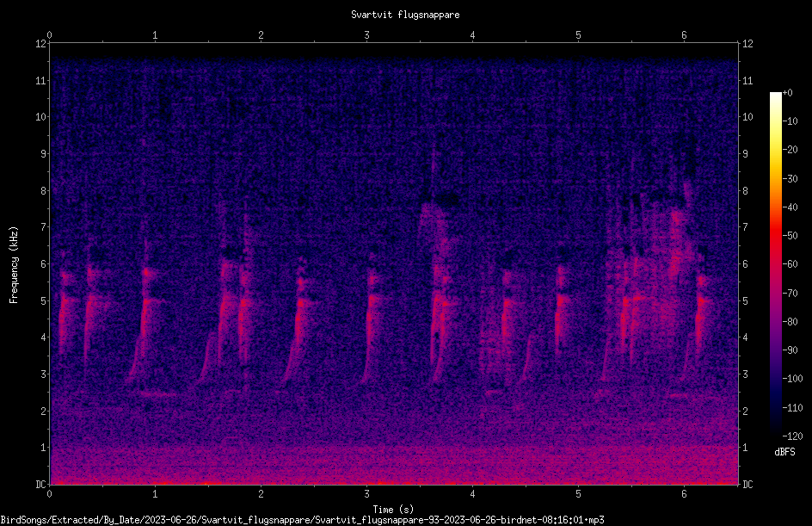Click the '+0' colorbar label
812x526 pixels.
(x=787, y=93)
